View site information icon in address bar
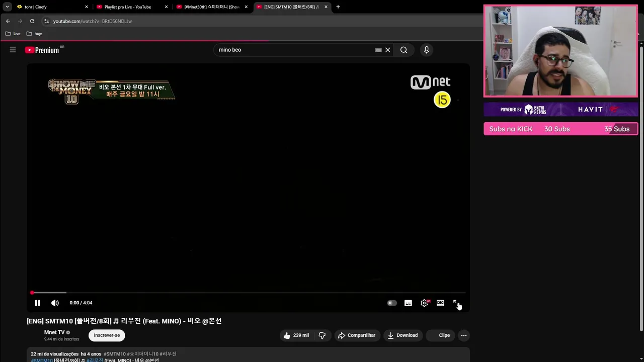Screen dimensions: 644x362 coord(46,21)
